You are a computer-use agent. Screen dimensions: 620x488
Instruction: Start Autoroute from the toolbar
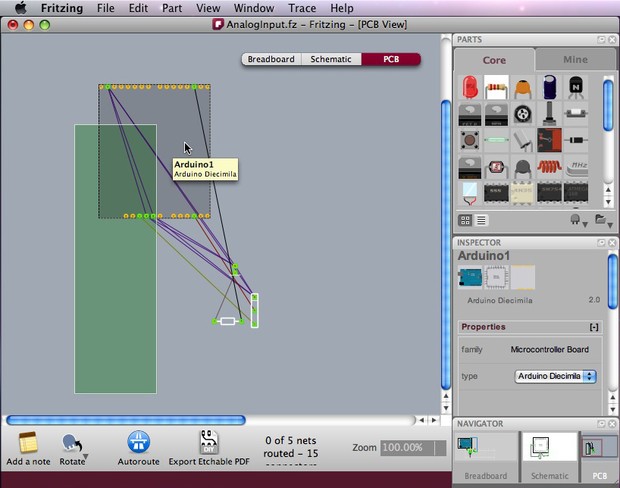(x=138, y=442)
